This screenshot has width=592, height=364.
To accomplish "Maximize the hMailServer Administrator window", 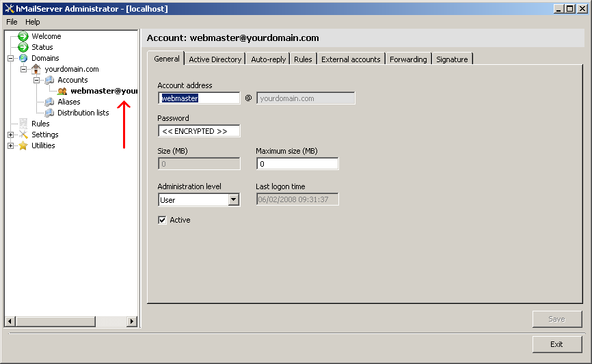I will pyautogui.click(x=570, y=8).
